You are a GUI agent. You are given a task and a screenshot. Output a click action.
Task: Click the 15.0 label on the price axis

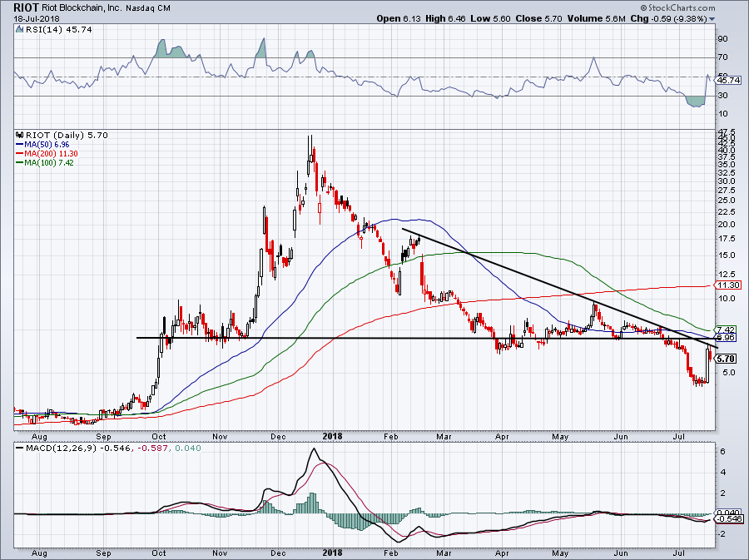tap(726, 255)
